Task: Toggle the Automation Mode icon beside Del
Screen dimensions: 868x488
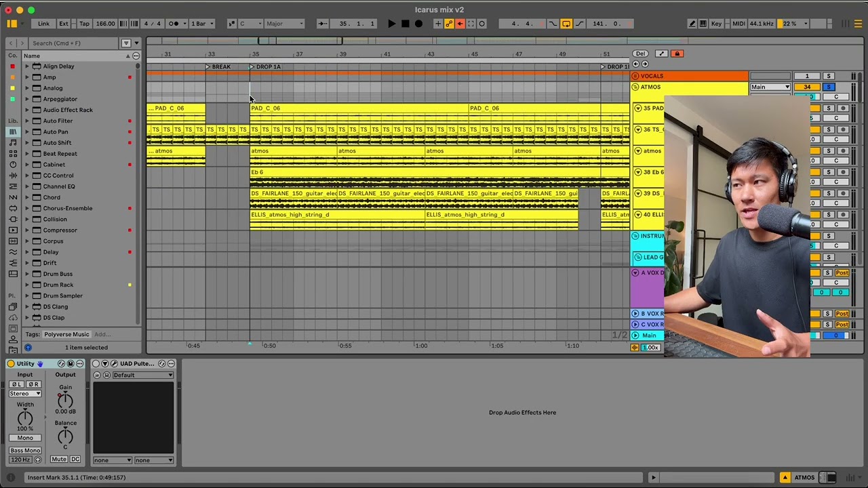Action: click(661, 54)
